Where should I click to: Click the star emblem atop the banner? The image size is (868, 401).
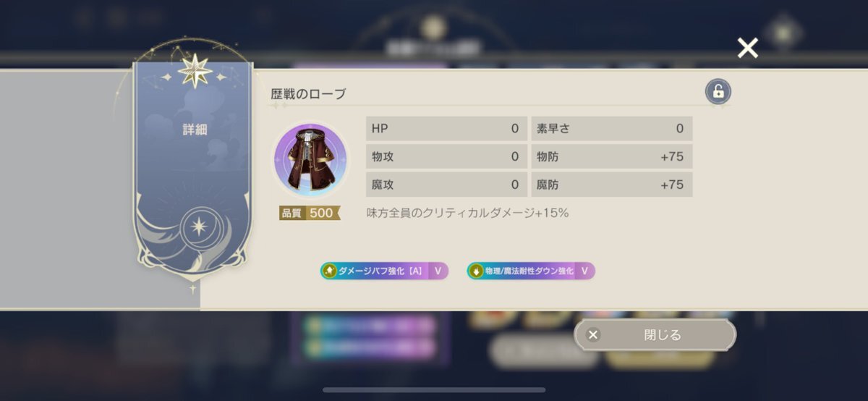(195, 71)
